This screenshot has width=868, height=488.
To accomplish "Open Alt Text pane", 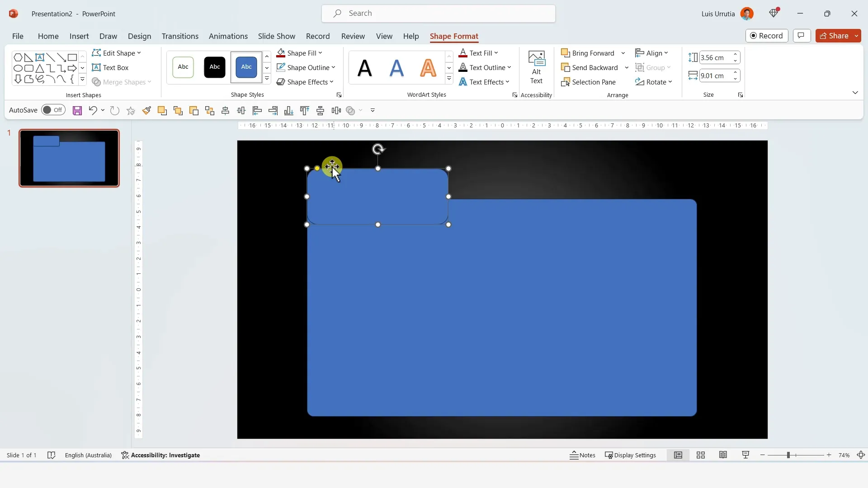I will 536,68.
